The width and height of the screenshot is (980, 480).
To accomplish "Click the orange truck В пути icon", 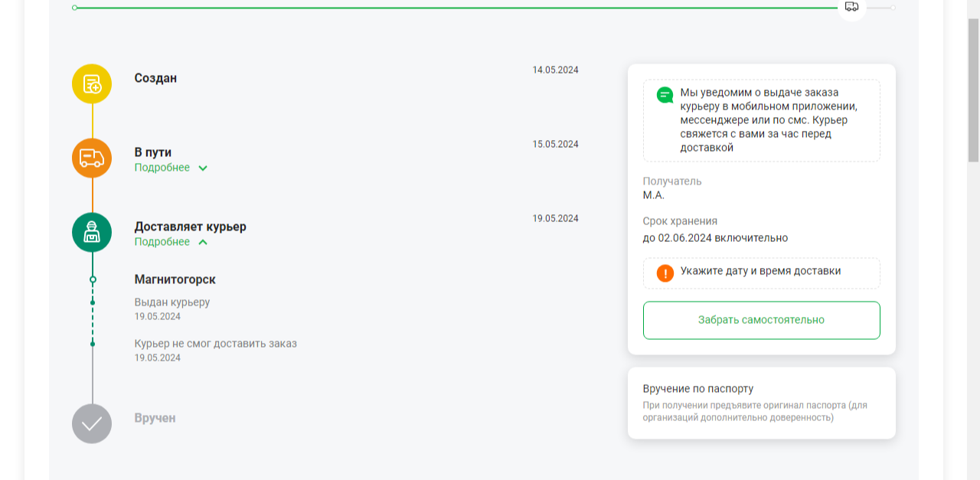I will coord(92,158).
